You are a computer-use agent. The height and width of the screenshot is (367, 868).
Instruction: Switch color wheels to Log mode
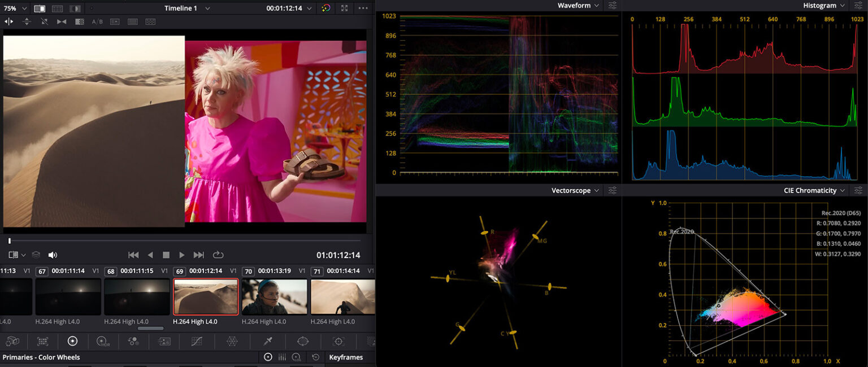(x=296, y=357)
